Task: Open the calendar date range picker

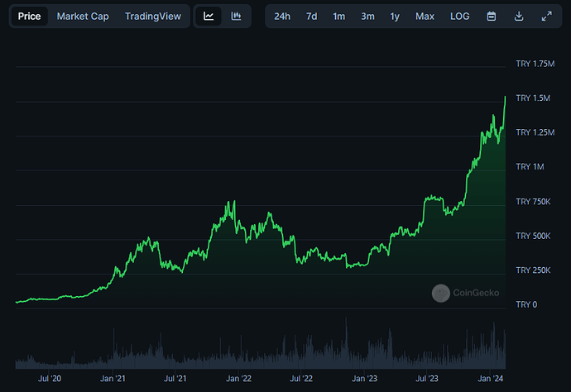Action: coord(492,17)
